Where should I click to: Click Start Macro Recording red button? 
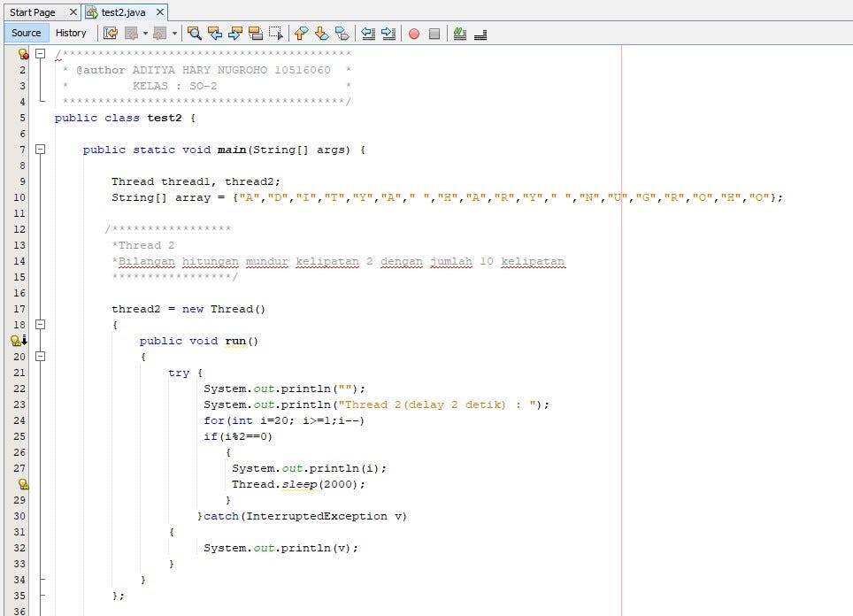pos(414,34)
